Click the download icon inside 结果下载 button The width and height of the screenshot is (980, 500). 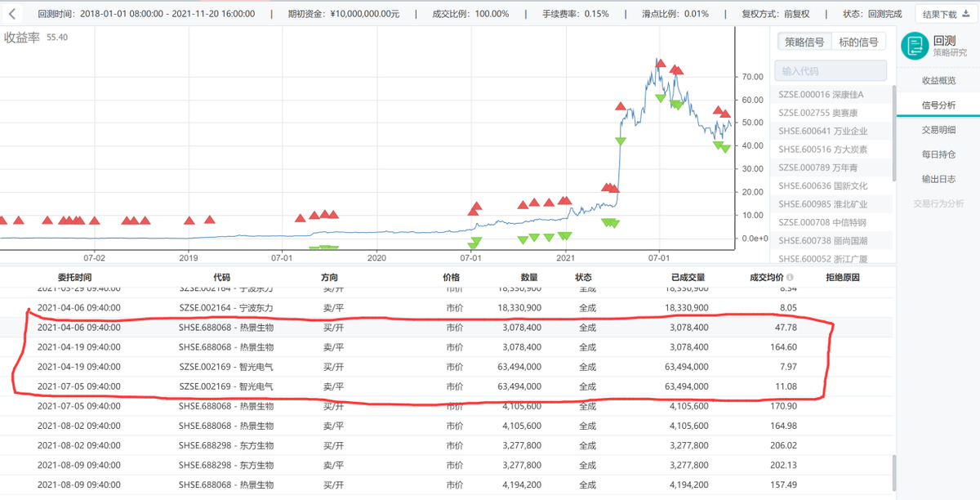point(967,13)
